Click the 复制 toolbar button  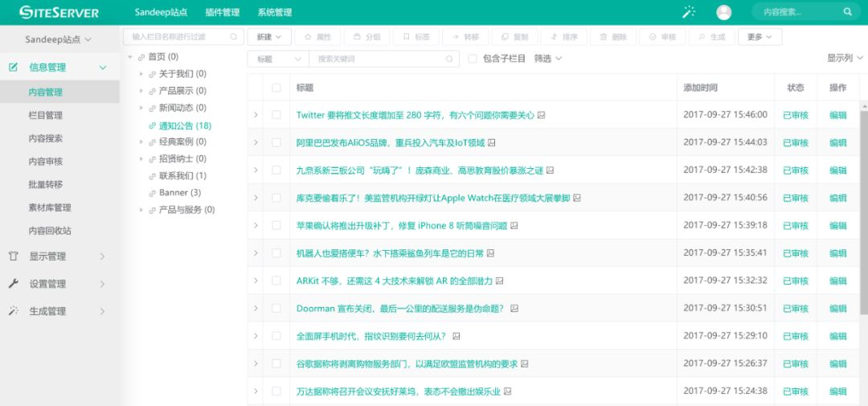514,36
